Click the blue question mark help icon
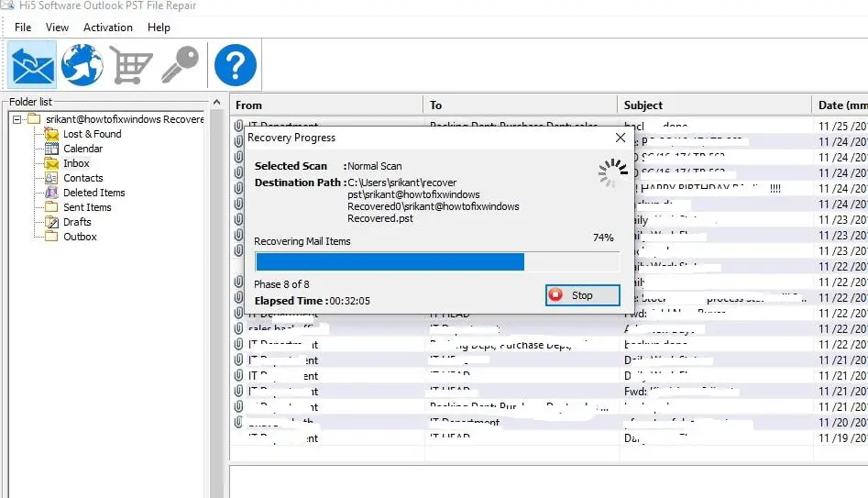The image size is (868, 498). 236,65
